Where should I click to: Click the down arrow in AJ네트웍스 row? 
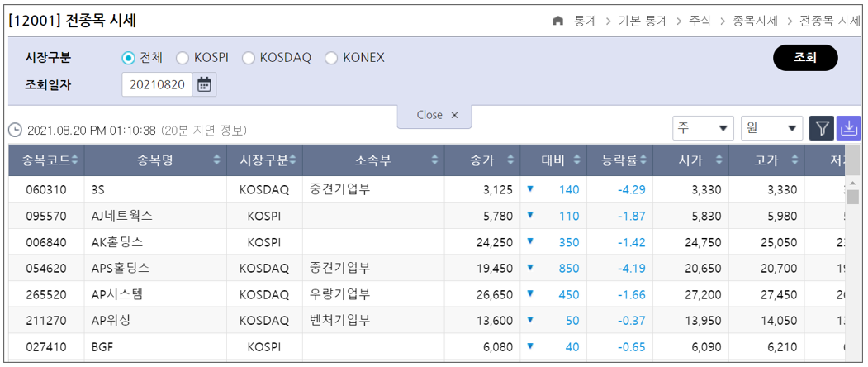(x=530, y=215)
